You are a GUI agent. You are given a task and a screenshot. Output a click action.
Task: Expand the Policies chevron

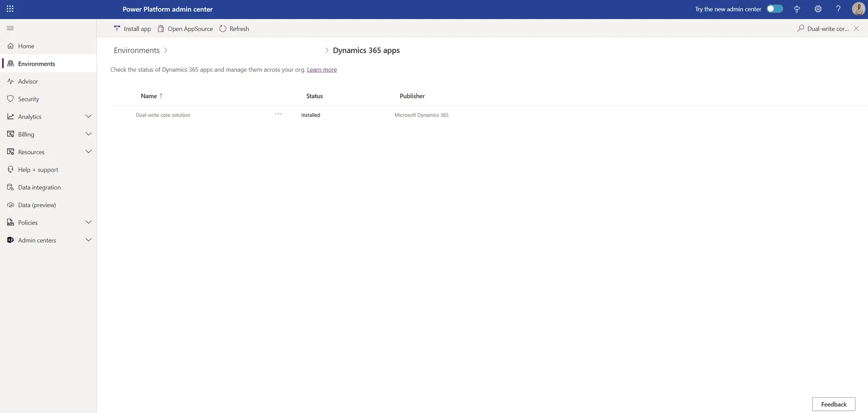pos(88,223)
